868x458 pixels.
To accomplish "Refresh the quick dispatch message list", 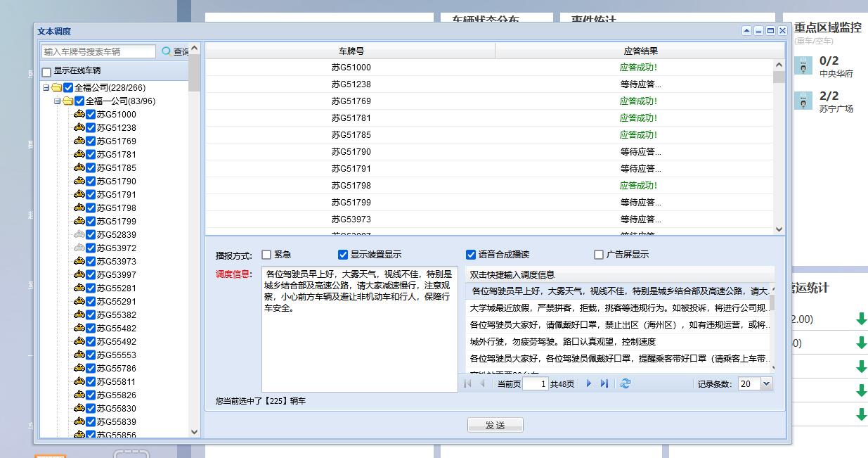I will click(626, 383).
